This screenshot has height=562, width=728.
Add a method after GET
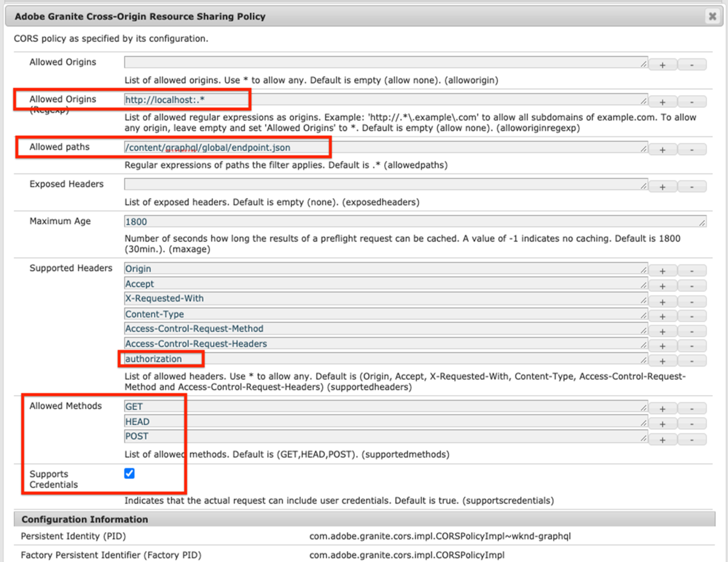(662, 408)
